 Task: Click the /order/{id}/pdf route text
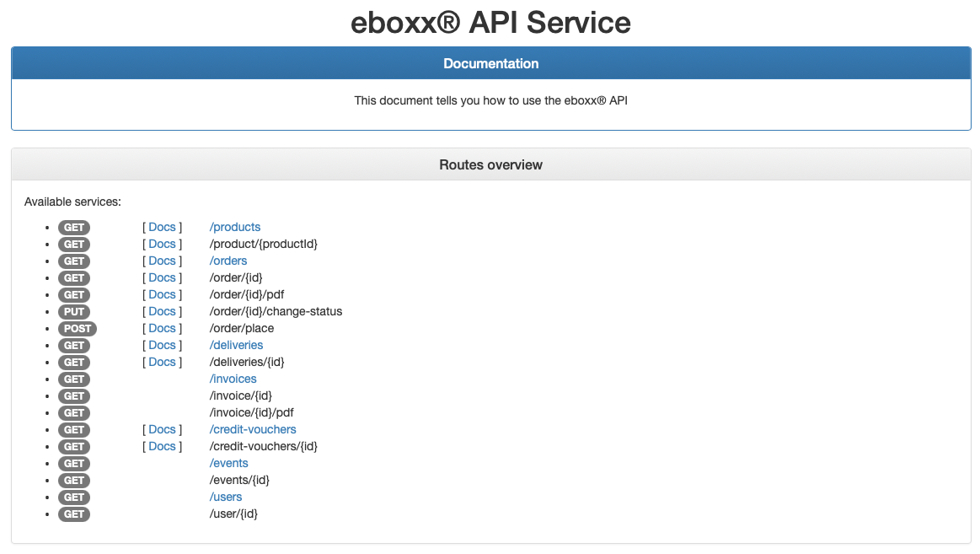tap(247, 294)
